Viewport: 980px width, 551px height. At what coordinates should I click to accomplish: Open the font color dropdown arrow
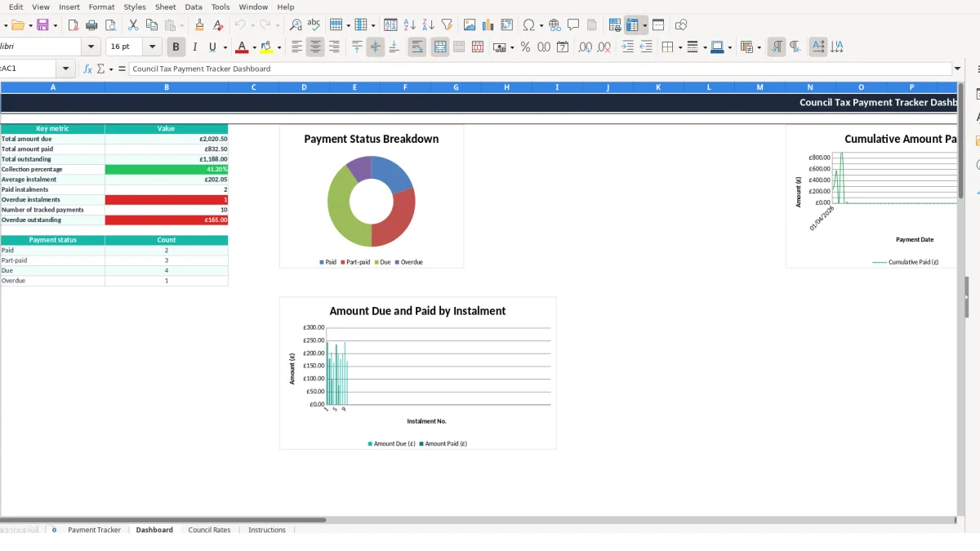tap(254, 47)
